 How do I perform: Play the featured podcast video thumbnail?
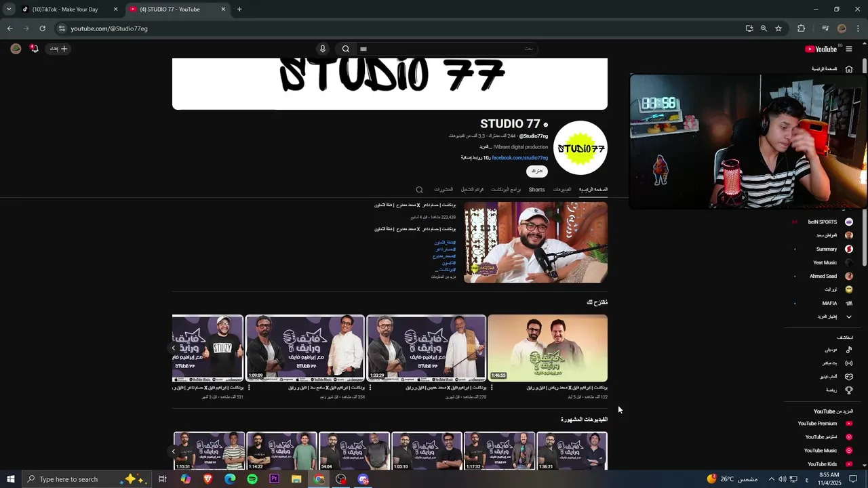(x=536, y=243)
